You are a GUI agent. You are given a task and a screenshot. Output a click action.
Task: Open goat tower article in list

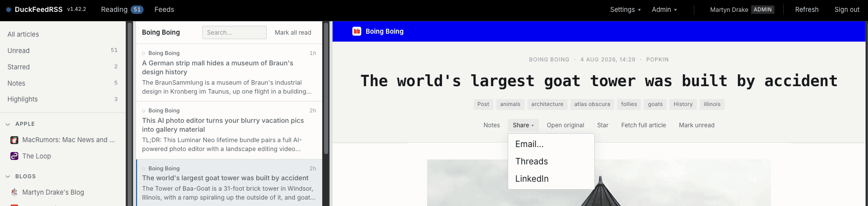coord(229,183)
